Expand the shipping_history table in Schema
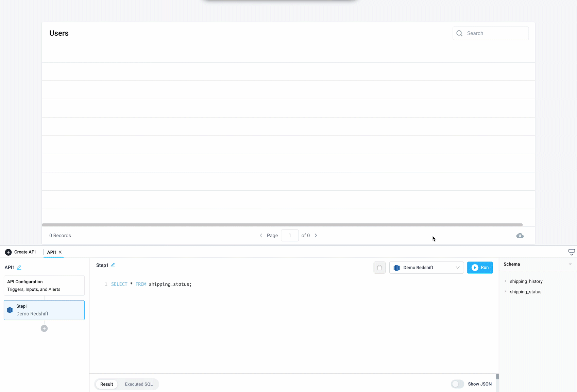This screenshot has width=577, height=392. click(506, 281)
